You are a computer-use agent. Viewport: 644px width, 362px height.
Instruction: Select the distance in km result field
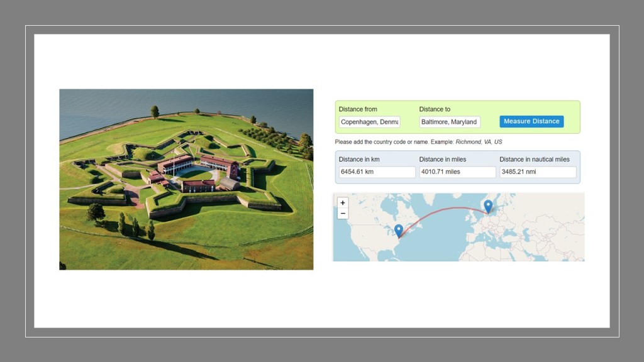tap(375, 172)
